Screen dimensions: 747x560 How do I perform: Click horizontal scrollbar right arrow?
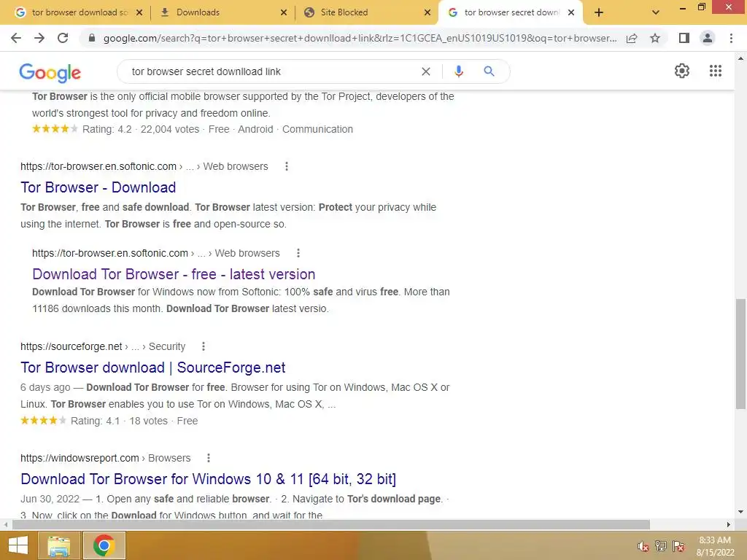[x=729, y=525]
